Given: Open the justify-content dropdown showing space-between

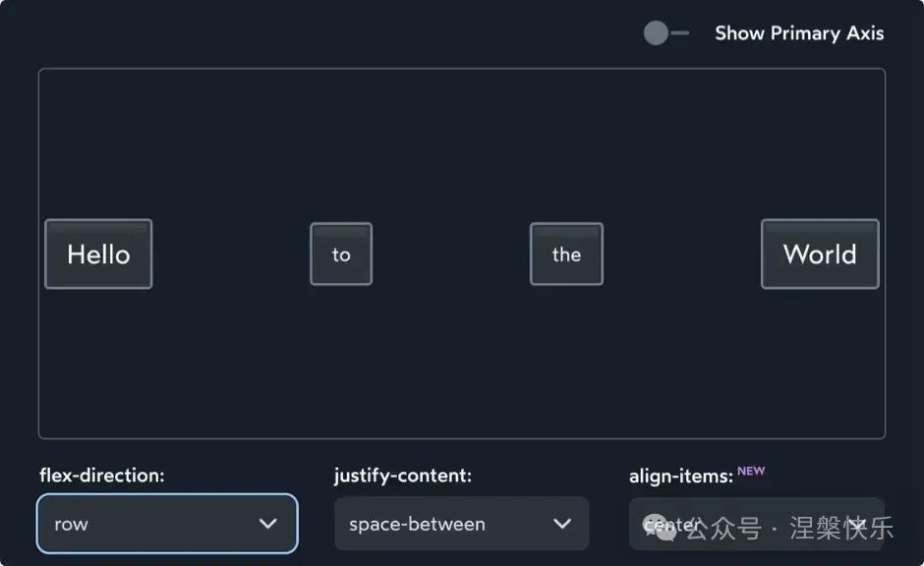Looking at the screenshot, I should coord(461,524).
